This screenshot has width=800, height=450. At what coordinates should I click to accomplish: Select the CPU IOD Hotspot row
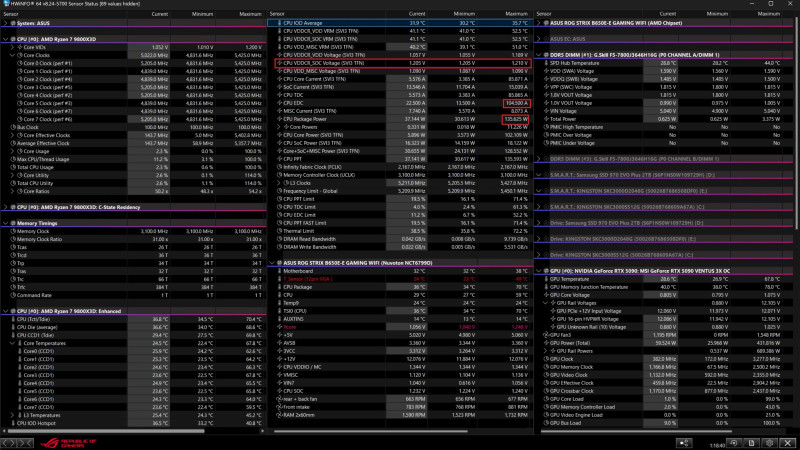(x=133, y=423)
